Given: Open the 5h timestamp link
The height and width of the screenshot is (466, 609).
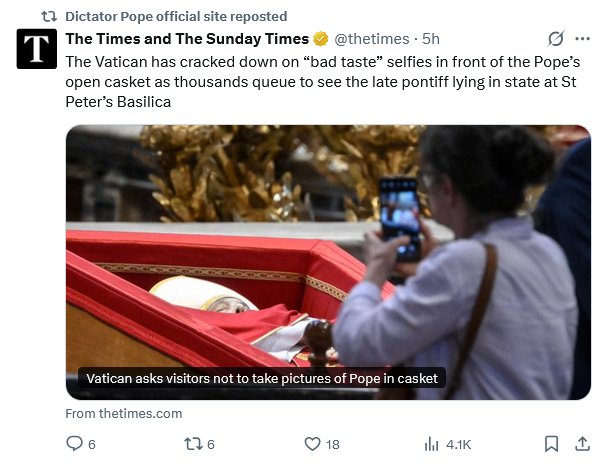Looking at the screenshot, I should coord(431,39).
